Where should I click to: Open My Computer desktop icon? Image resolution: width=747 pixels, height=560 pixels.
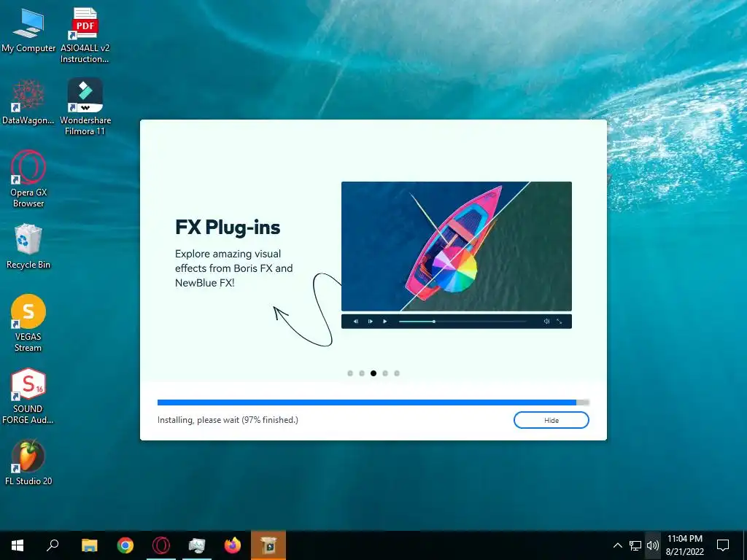[28, 30]
